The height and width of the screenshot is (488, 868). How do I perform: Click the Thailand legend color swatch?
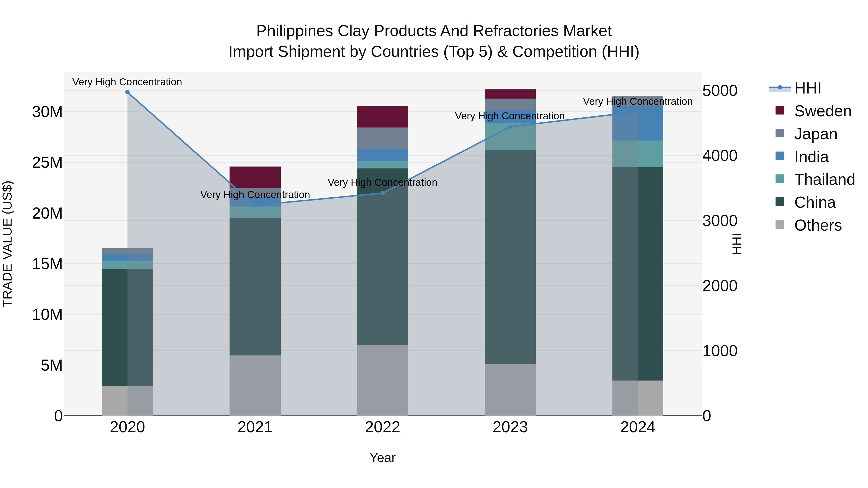click(780, 179)
